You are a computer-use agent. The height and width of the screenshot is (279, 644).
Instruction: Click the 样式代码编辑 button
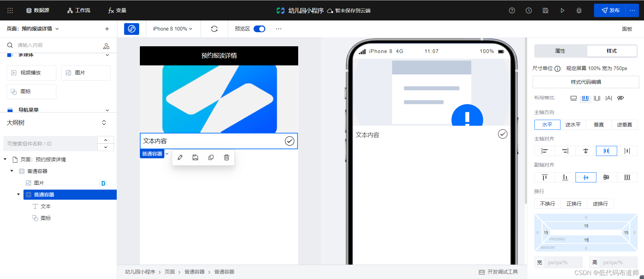pyautogui.click(x=586, y=82)
